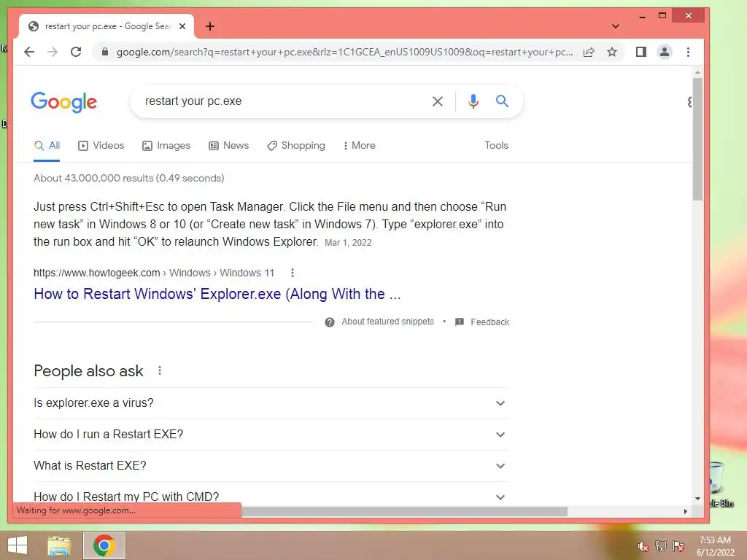The height and width of the screenshot is (560, 747).
Task: Expand 'Is explorer.exe a virus?' question
Action: [271, 402]
